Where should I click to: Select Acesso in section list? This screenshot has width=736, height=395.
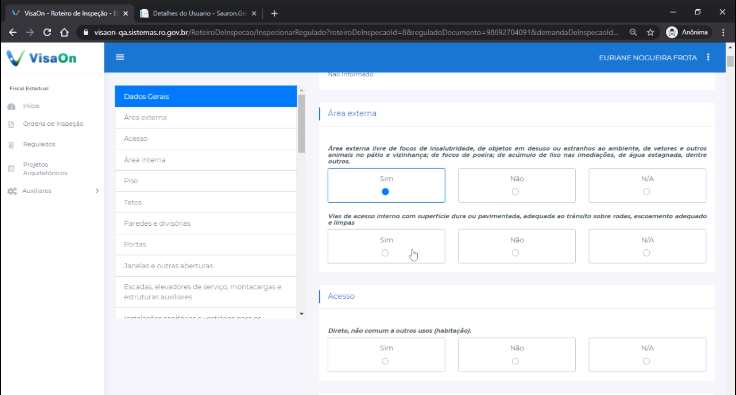(206, 139)
